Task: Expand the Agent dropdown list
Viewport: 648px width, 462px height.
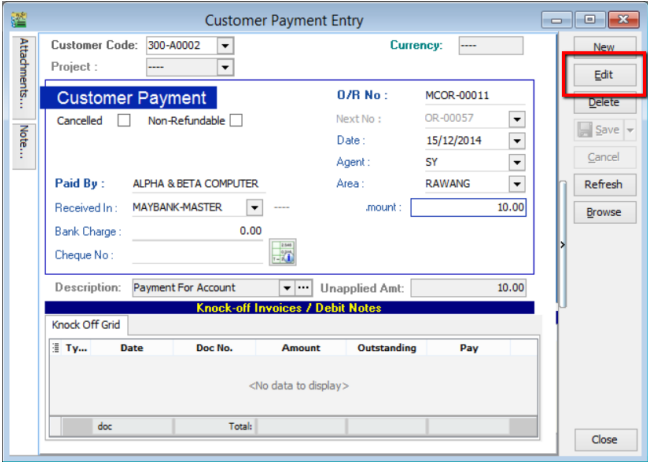Action: click(516, 163)
